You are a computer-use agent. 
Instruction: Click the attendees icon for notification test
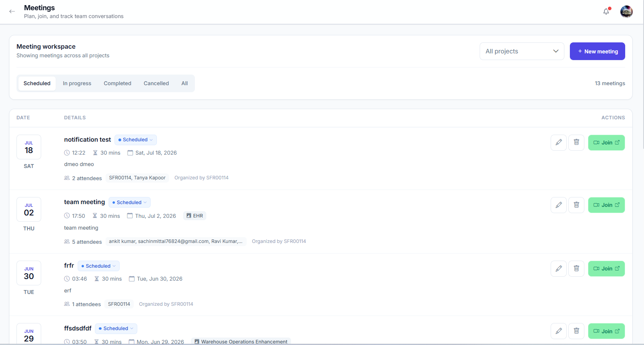coord(67,178)
